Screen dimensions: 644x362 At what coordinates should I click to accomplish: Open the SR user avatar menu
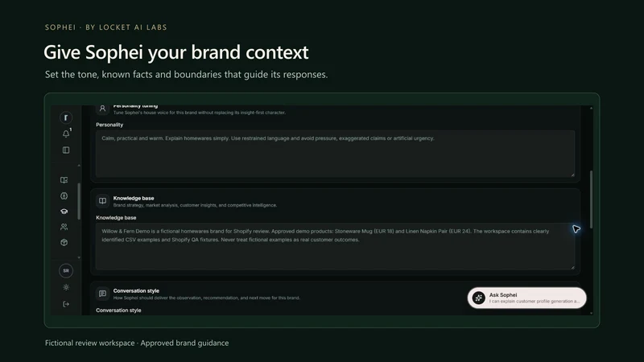point(66,271)
